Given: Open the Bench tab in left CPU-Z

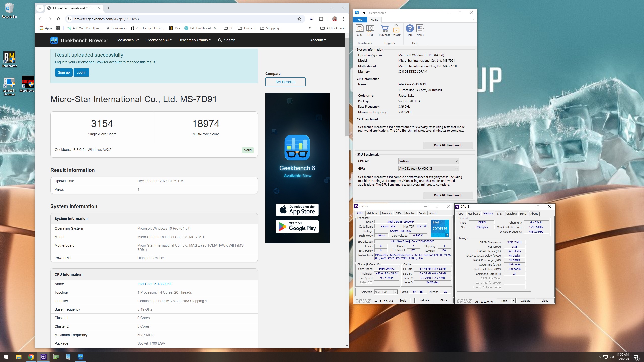Looking at the screenshot, I should pyautogui.click(x=422, y=213).
